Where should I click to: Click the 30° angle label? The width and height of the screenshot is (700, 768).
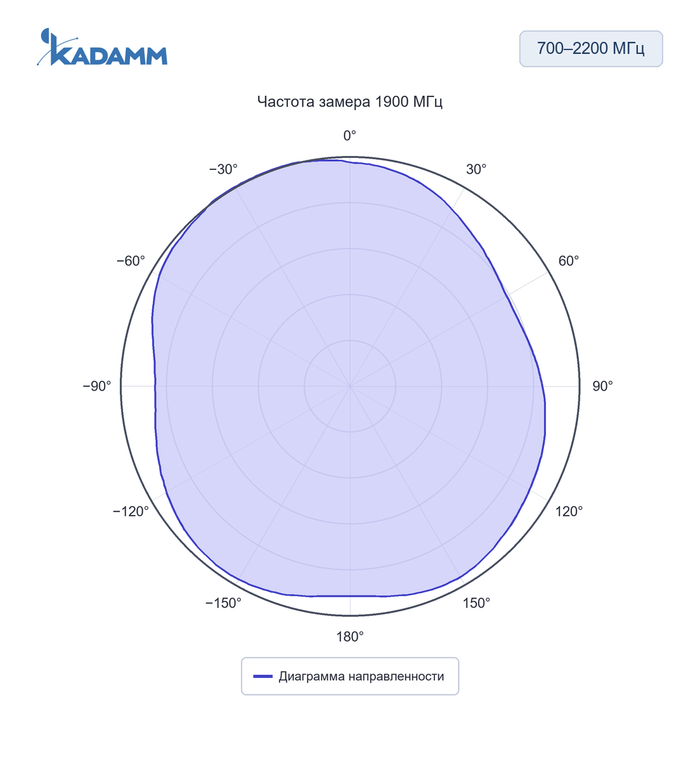pyautogui.click(x=476, y=169)
